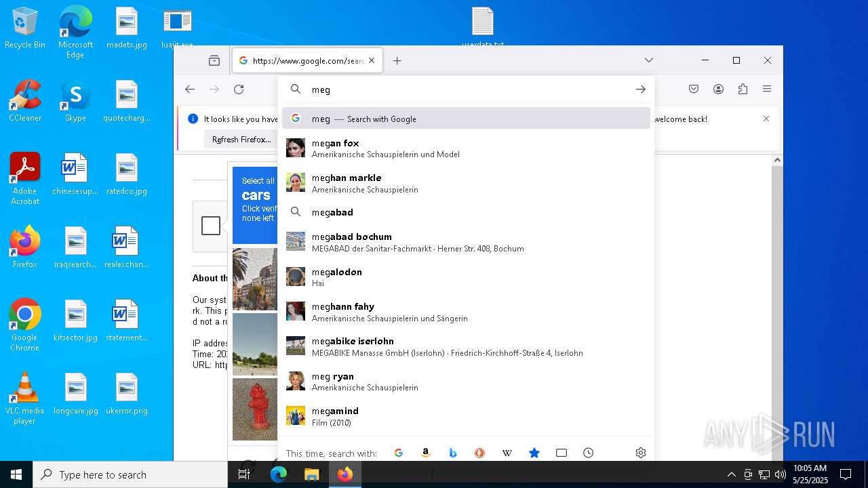
Task: Click the Firefox back button
Action: pyautogui.click(x=190, y=89)
